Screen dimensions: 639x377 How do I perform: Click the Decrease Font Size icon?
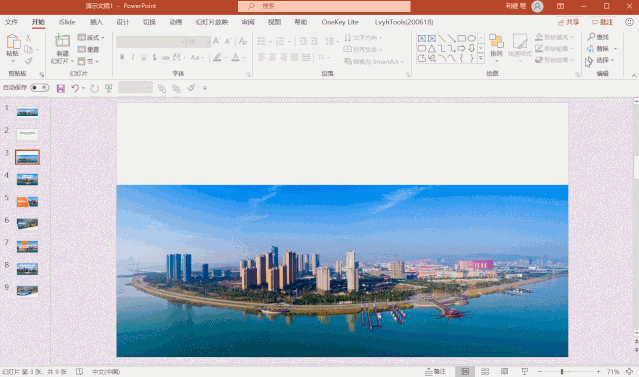[x=228, y=41]
